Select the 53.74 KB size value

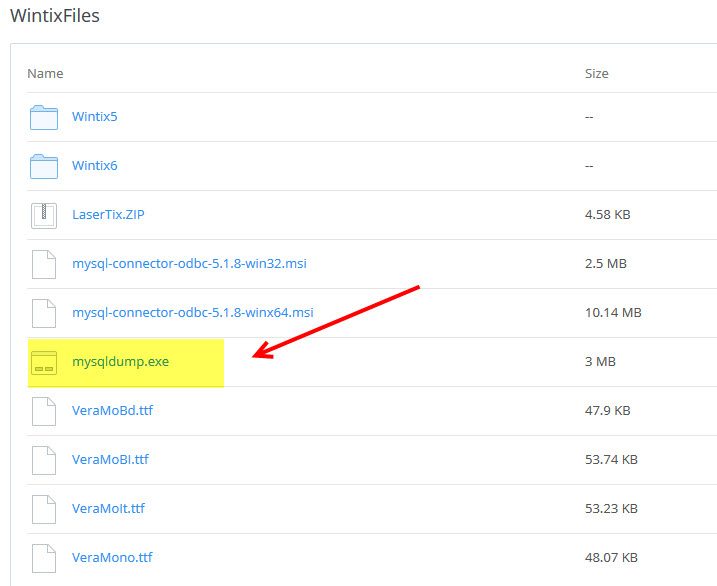click(611, 459)
